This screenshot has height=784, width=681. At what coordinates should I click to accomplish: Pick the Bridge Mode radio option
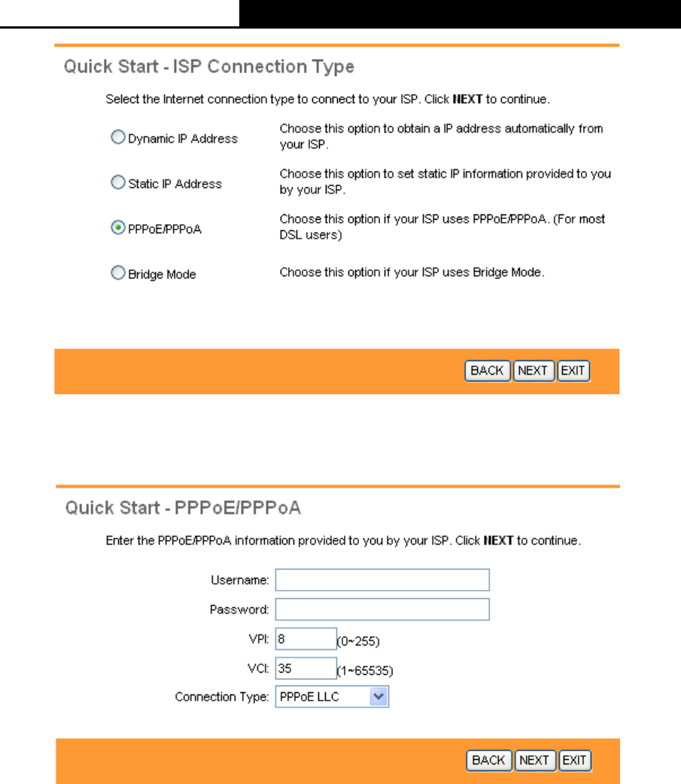117,272
